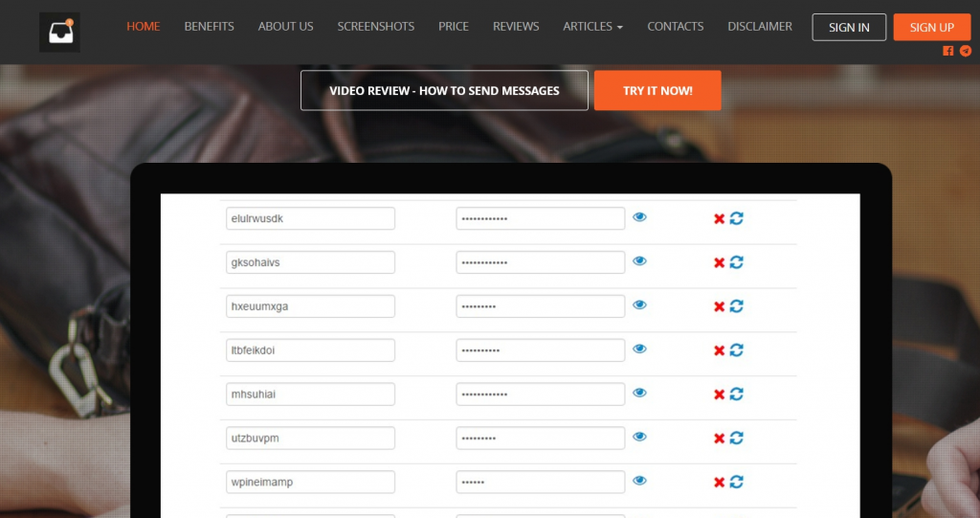View the Screenshots section
The image size is (980, 518).
click(x=375, y=26)
